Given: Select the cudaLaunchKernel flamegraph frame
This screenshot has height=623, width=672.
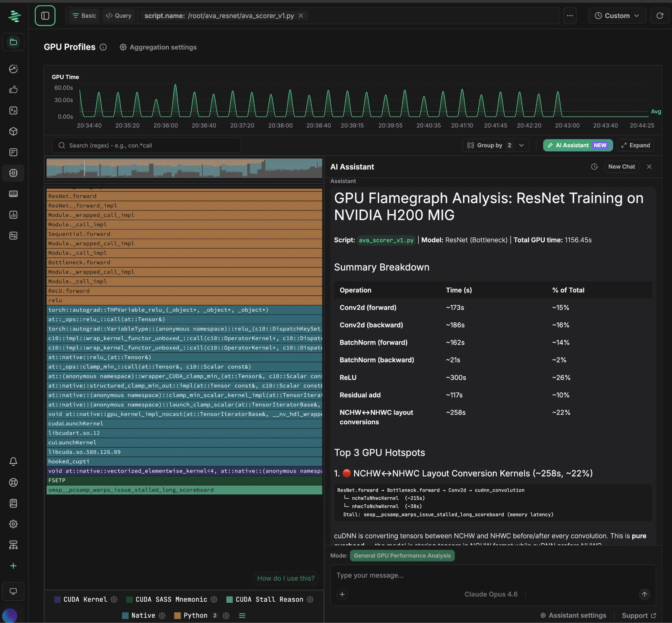Looking at the screenshot, I should (x=184, y=424).
